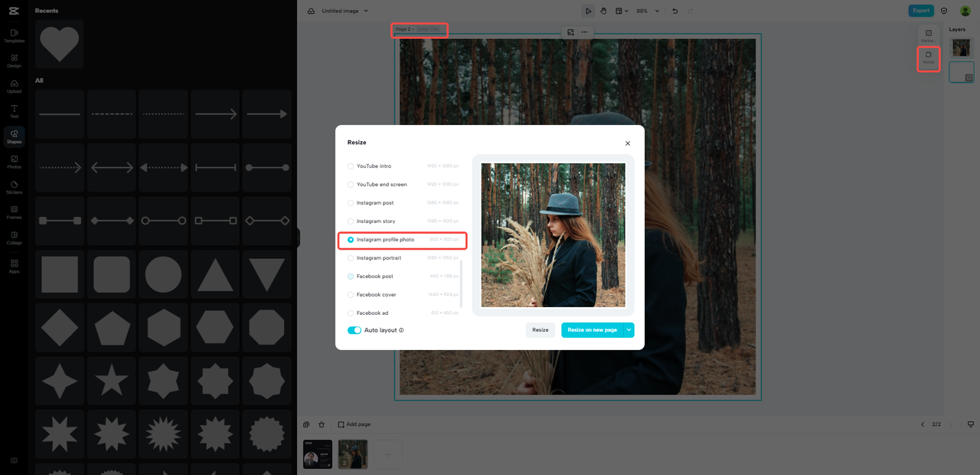This screenshot has width=980, height=475.
Task: Insert the pentagon shape
Action: click(x=111, y=328)
